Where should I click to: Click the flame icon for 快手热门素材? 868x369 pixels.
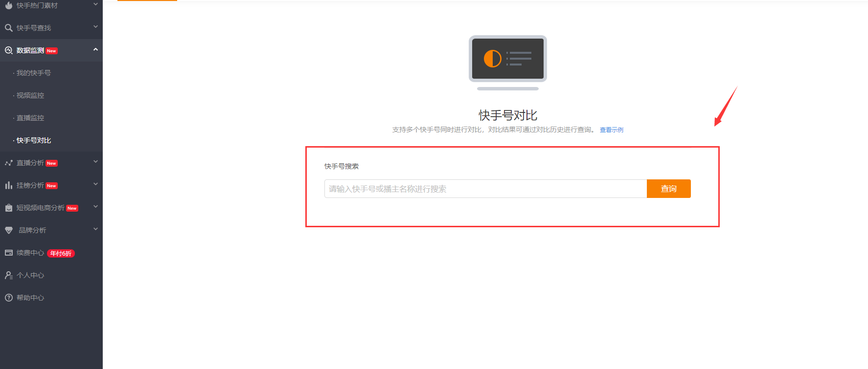click(9, 5)
